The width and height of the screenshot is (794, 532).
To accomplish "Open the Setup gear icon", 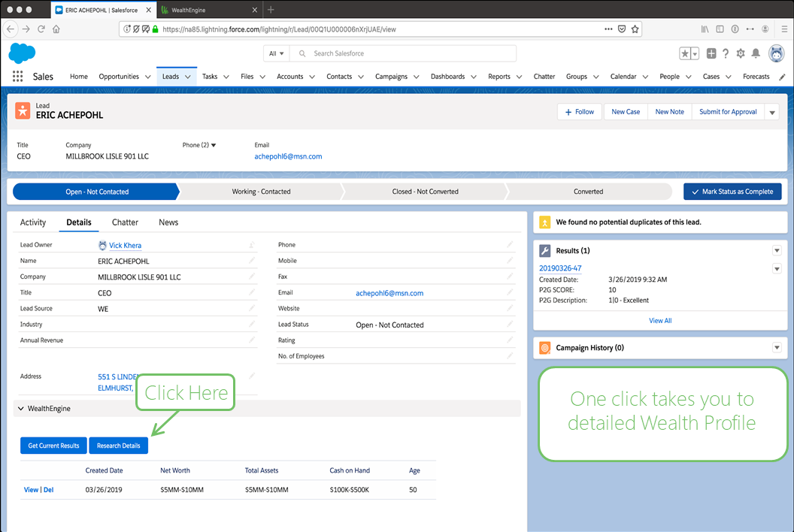I will 741,53.
